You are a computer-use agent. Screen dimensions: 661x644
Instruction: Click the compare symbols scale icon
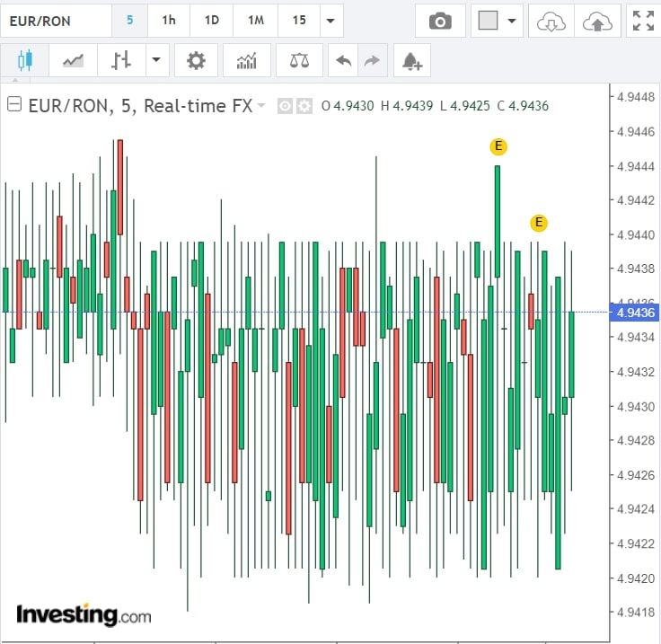click(300, 61)
